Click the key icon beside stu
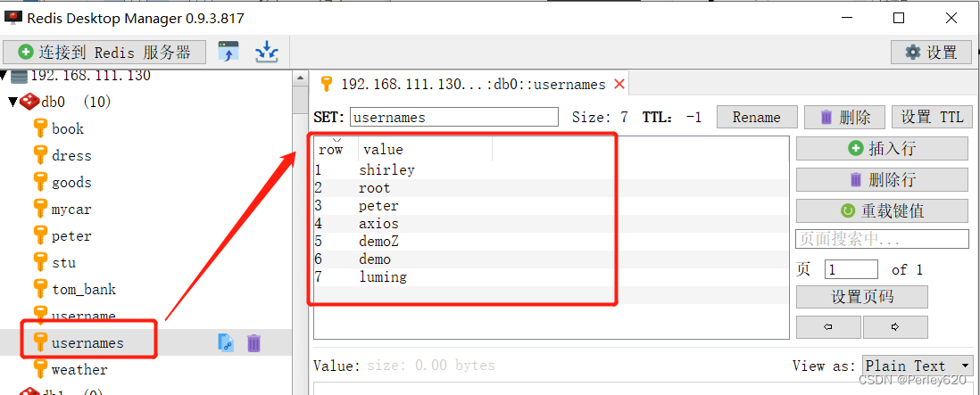The image size is (980, 395). coord(41,263)
